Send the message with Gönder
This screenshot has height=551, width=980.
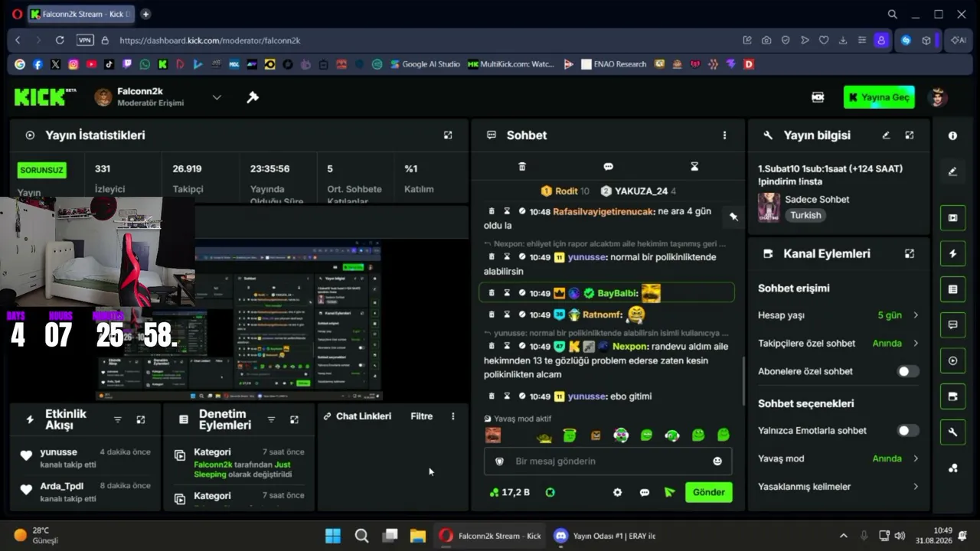click(x=708, y=492)
